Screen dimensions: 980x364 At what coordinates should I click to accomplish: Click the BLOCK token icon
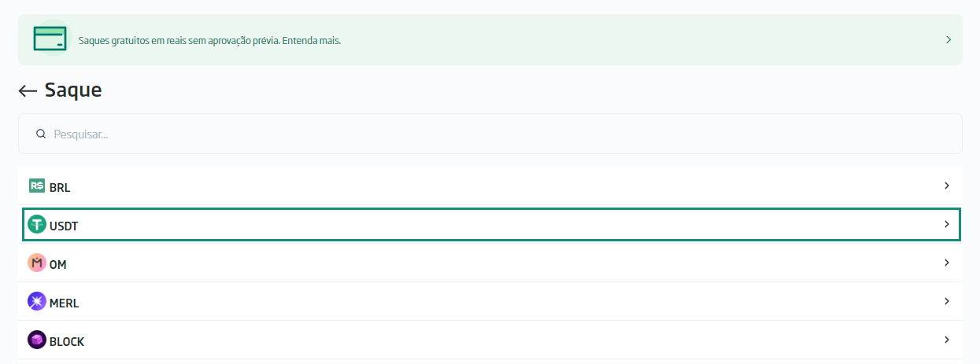click(37, 340)
